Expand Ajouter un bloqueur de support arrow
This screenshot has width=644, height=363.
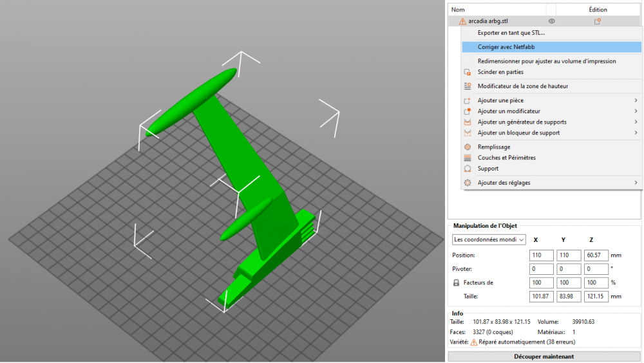pyautogui.click(x=636, y=133)
